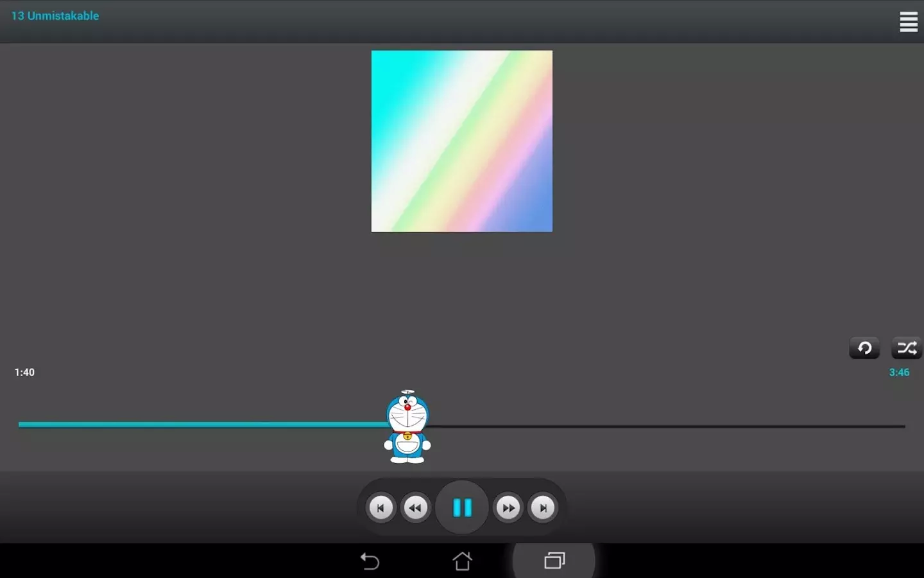Viewport: 924px width, 578px height.
Task: Open the hamburger menu icon
Action: coord(908,21)
